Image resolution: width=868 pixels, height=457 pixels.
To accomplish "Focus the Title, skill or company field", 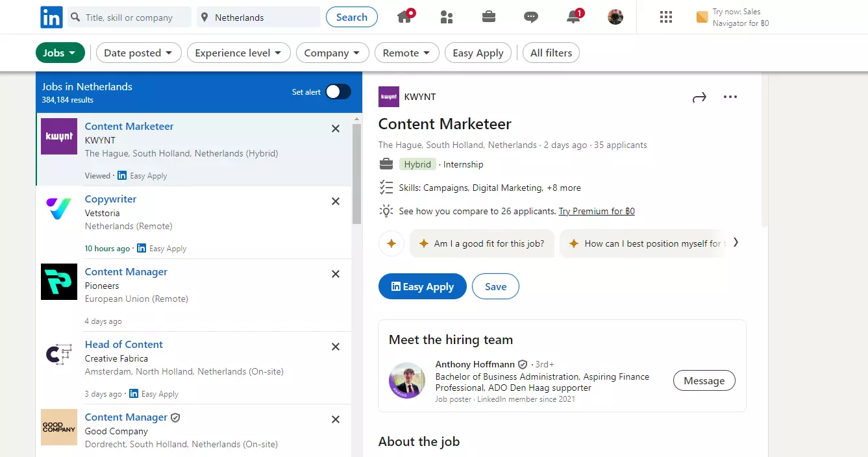I will (129, 18).
